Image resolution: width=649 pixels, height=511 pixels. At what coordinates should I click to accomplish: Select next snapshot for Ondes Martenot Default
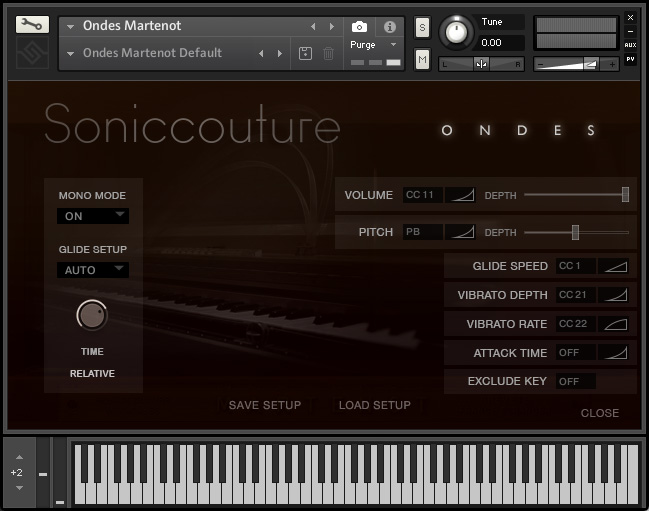click(280, 53)
